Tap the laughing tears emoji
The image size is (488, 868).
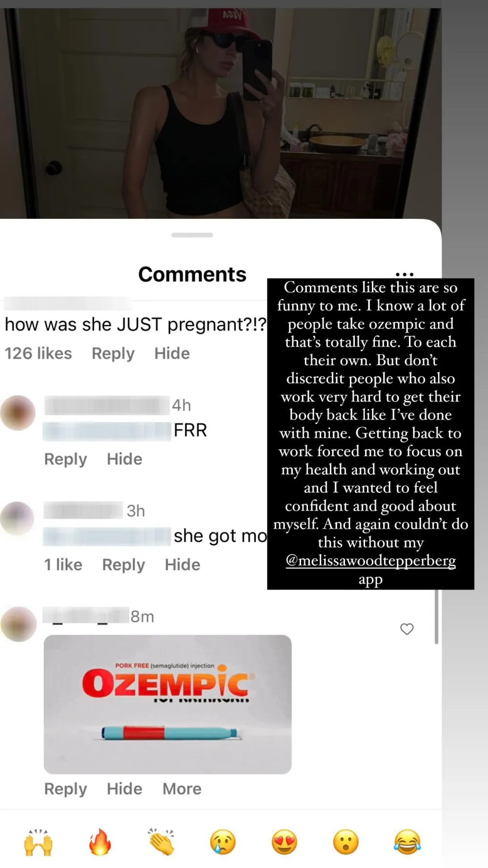tap(407, 842)
